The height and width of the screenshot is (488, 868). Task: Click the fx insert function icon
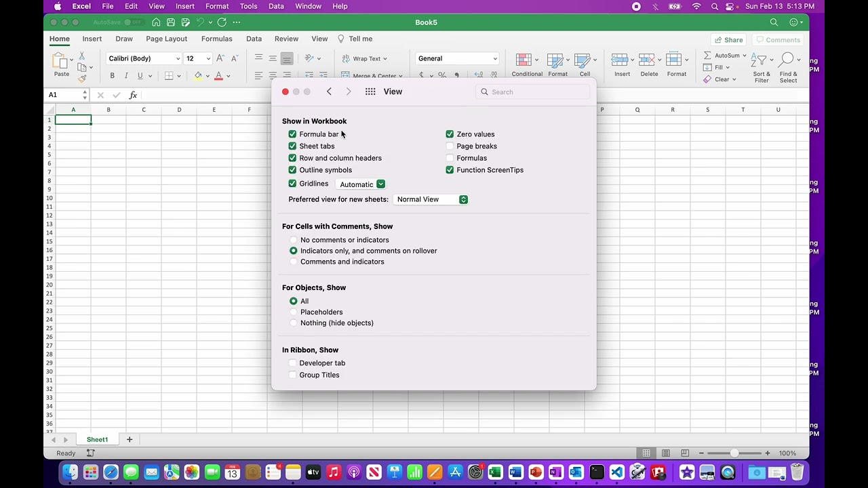(x=133, y=95)
